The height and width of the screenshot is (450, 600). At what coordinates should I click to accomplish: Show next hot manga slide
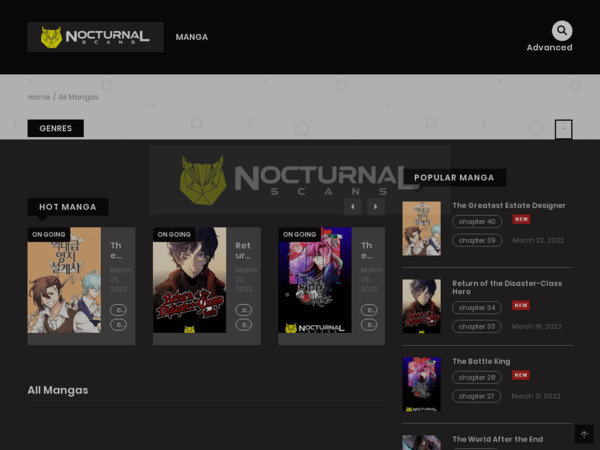pos(376,207)
